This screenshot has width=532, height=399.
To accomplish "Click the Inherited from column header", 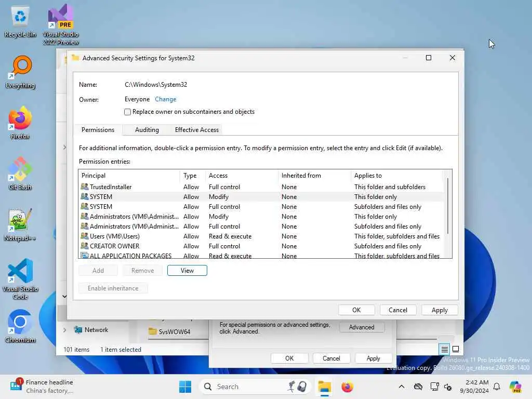I will point(314,176).
